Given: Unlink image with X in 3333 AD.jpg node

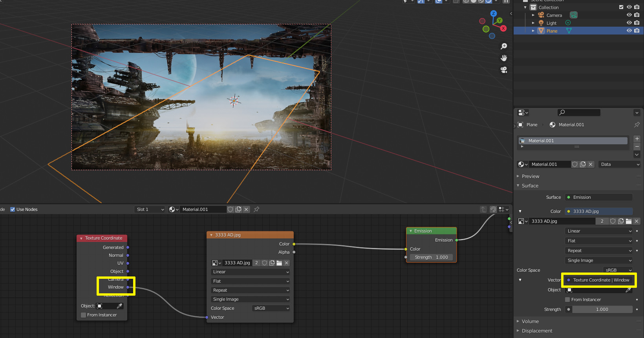Looking at the screenshot, I should coord(287,263).
